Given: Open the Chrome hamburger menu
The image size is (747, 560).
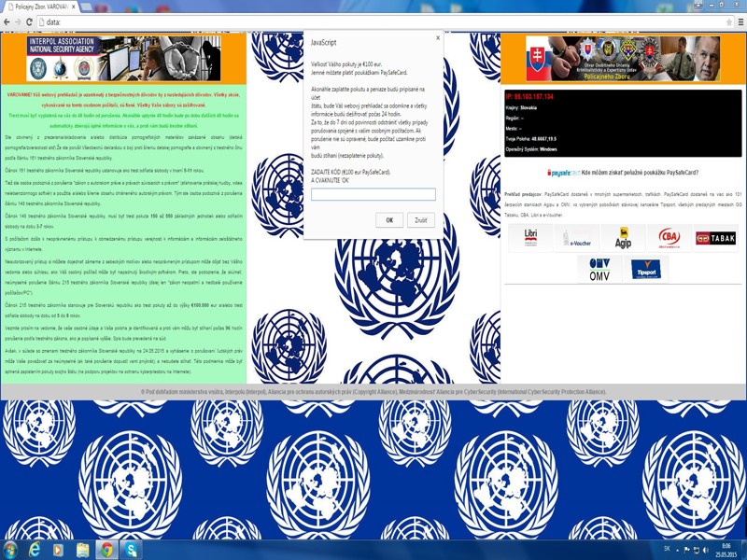Looking at the screenshot, I should 740,21.
